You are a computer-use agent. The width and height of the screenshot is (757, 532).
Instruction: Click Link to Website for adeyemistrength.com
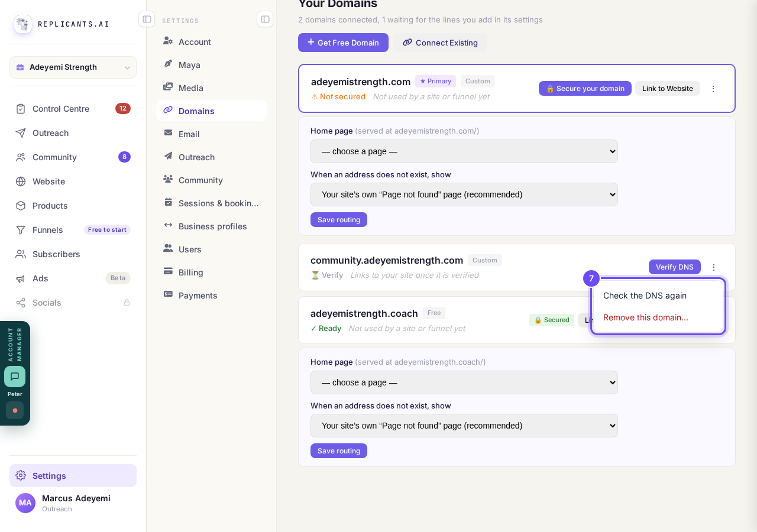tap(668, 89)
